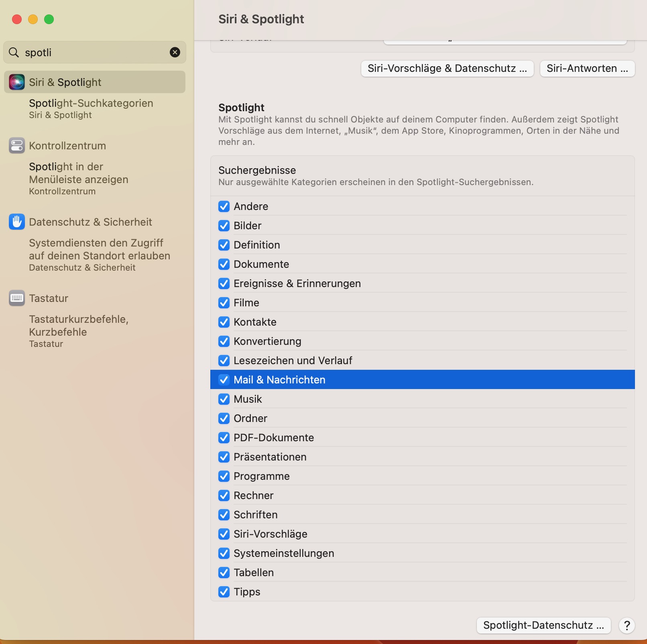Disable the Tipps checkbox
Image resolution: width=647 pixels, height=644 pixels.
coord(224,592)
